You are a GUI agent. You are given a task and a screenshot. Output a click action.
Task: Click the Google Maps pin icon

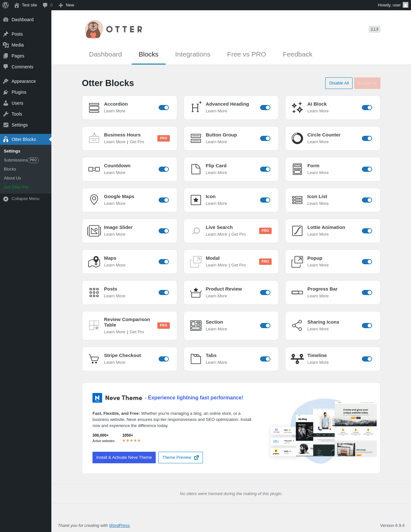[94, 200]
